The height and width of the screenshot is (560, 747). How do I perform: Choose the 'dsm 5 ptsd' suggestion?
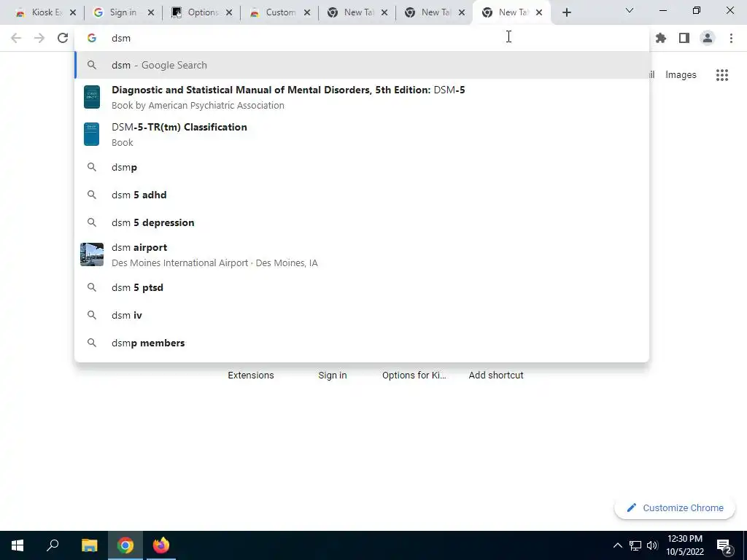click(x=362, y=287)
